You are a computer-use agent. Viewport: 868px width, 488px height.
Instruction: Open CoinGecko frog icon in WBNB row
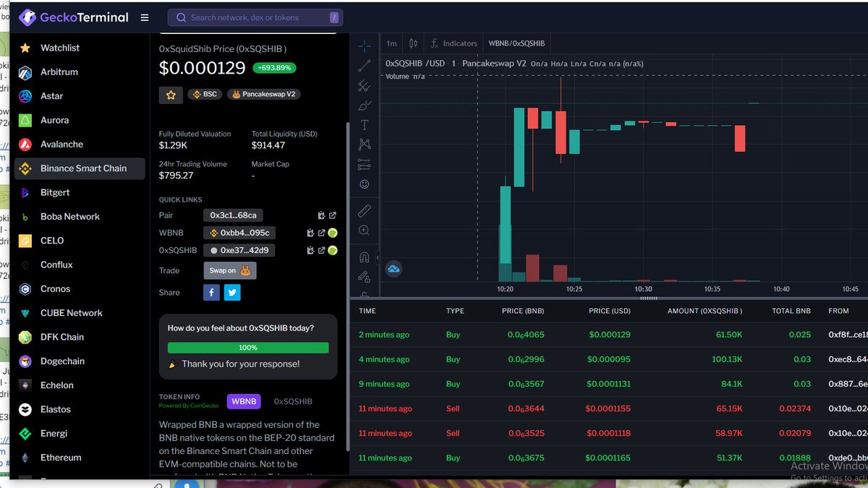point(333,233)
